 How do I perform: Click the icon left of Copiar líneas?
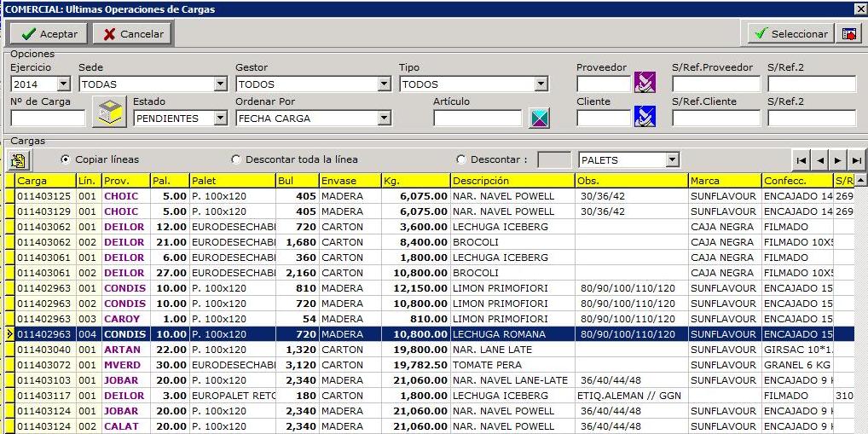(18, 159)
